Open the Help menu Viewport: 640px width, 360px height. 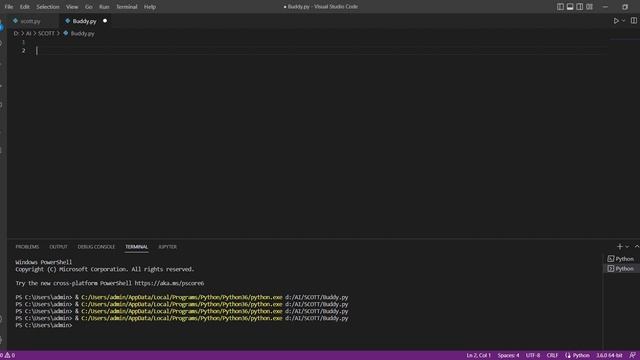click(150, 7)
